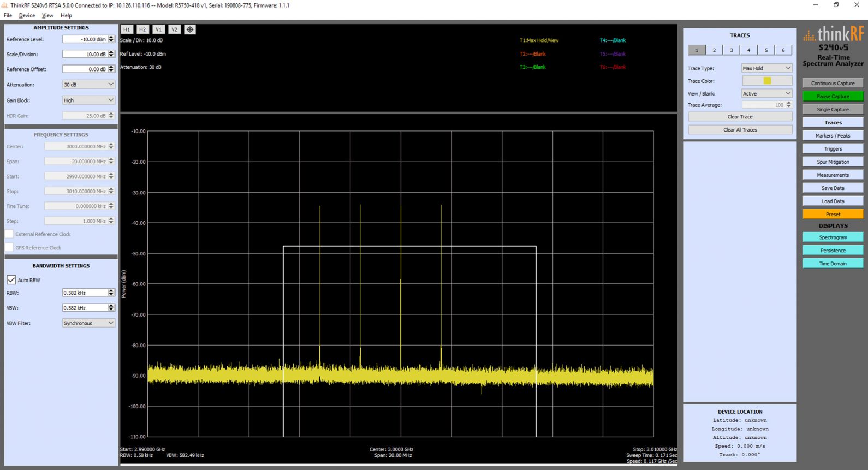Start Continuous Capture
Image resolution: width=868 pixels, height=470 pixels.
coord(833,84)
